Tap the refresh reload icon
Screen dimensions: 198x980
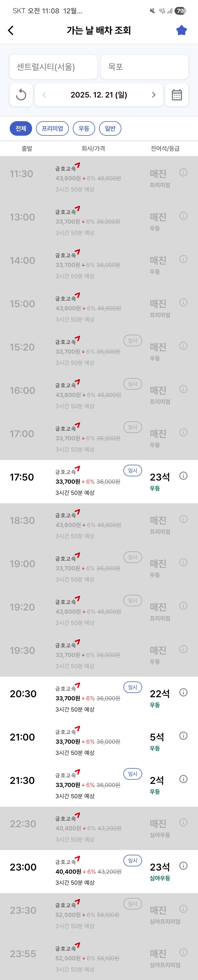click(21, 95)
